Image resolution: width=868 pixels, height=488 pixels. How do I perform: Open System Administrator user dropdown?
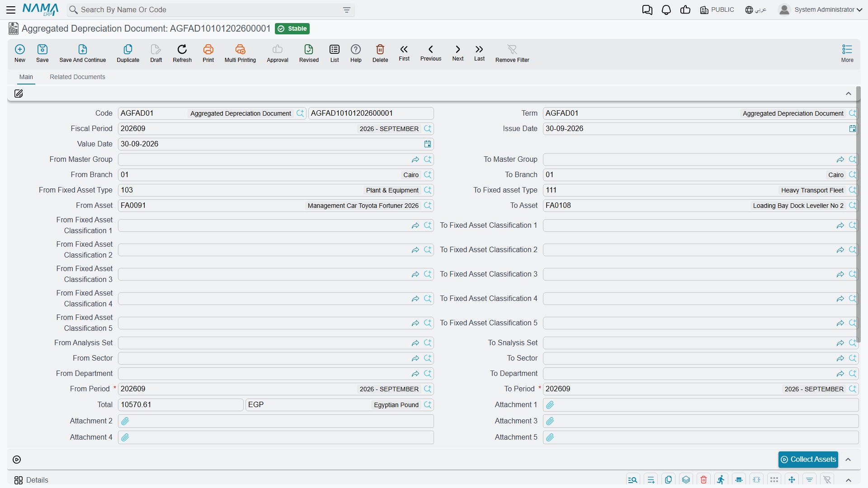tap(821, 9)
